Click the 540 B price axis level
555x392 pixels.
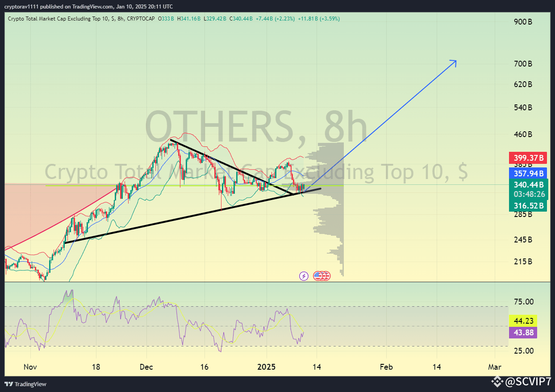tap(523, 108)
